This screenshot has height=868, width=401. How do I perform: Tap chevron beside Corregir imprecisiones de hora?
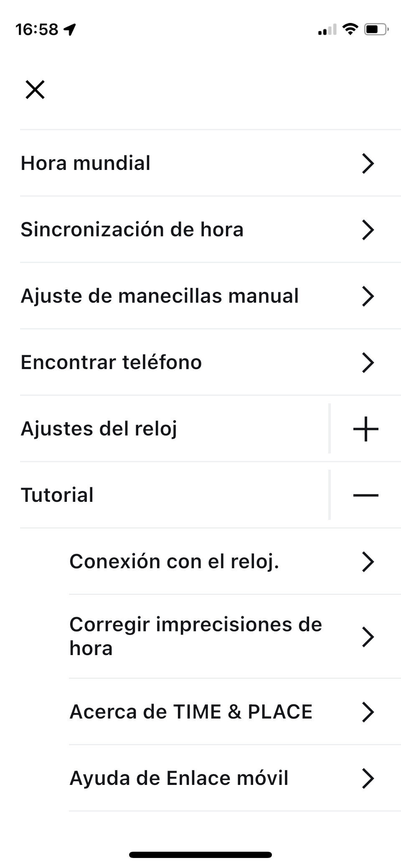click(x=367, y=637)
